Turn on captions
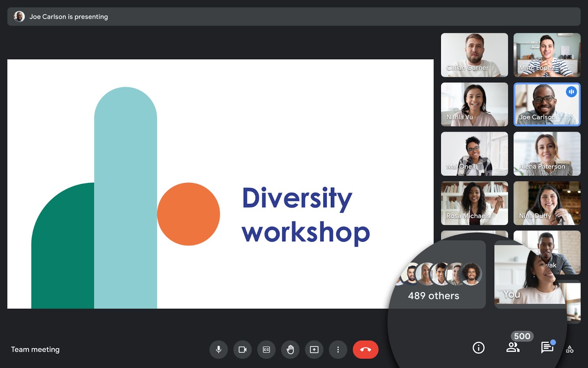588x368 pixels. (x=266, y=350)
